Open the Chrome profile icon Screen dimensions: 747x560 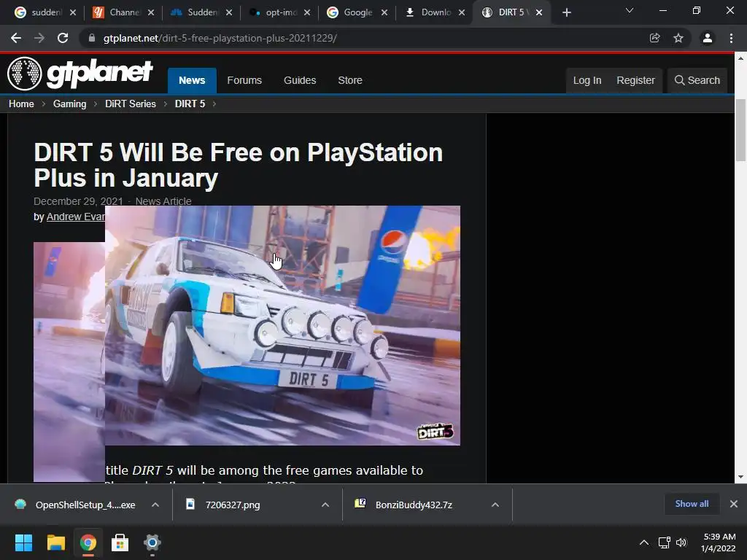click(708, 38)
